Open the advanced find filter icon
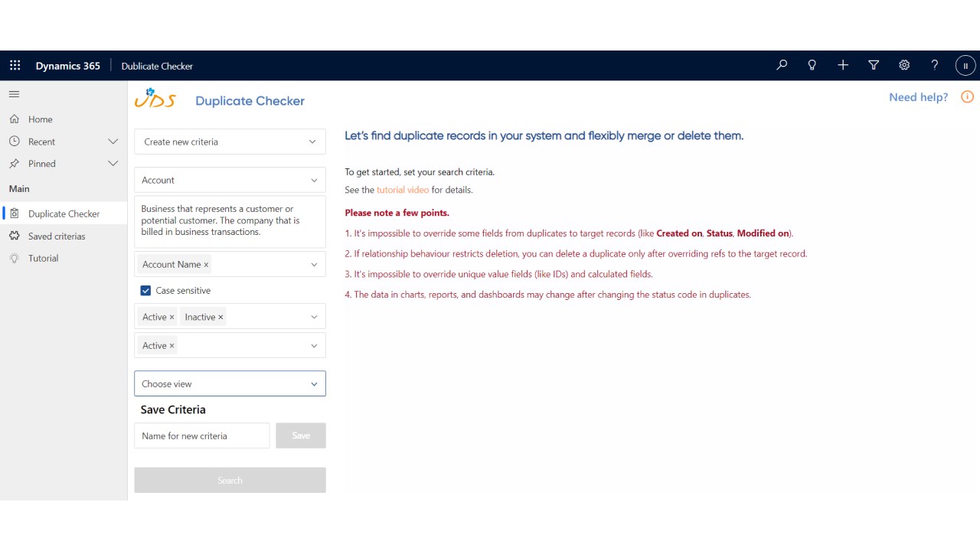980x551 pixels. (x=874, y=66)
